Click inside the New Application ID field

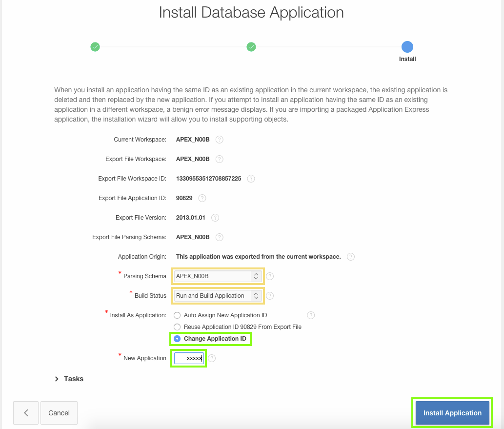pyautogui.click(x=188, y=358)
